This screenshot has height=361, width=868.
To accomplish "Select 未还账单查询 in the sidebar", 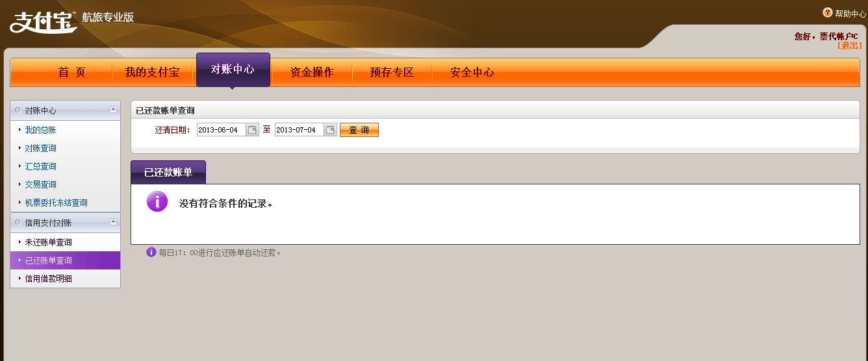I will click(48, 242).
